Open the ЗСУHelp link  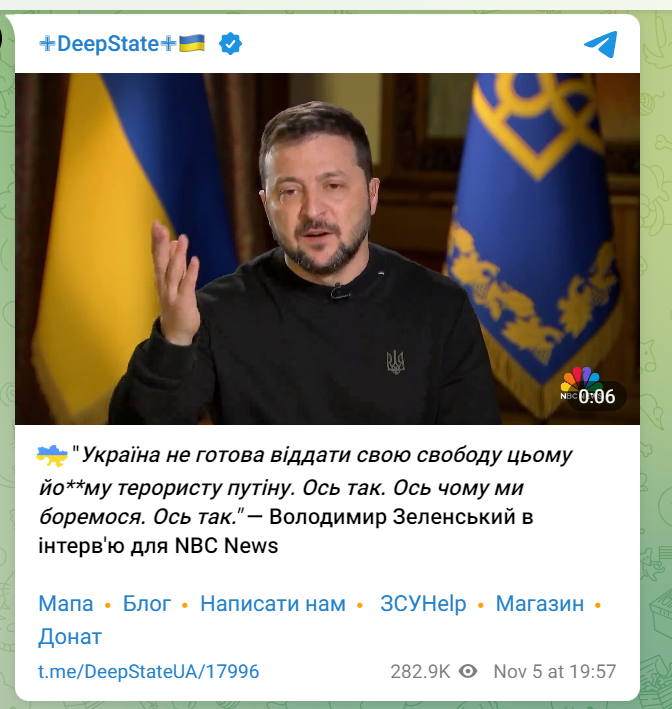click(423, 604)
